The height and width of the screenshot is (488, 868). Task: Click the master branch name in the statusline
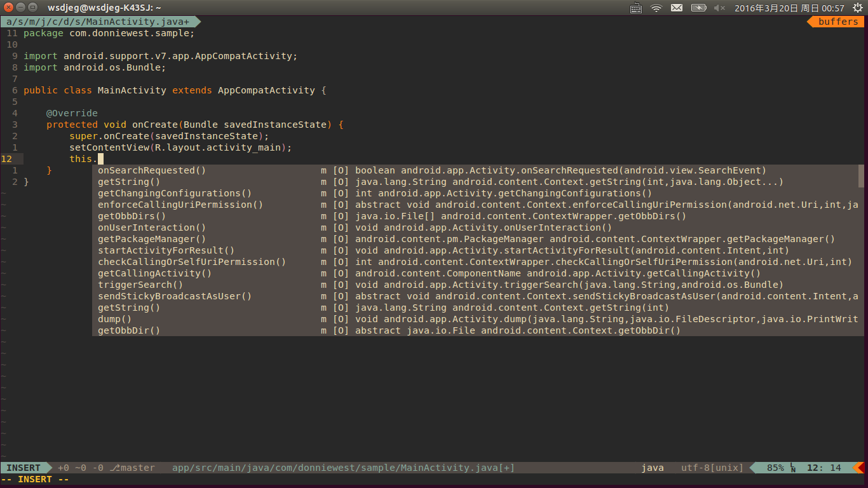click(138, 468)
